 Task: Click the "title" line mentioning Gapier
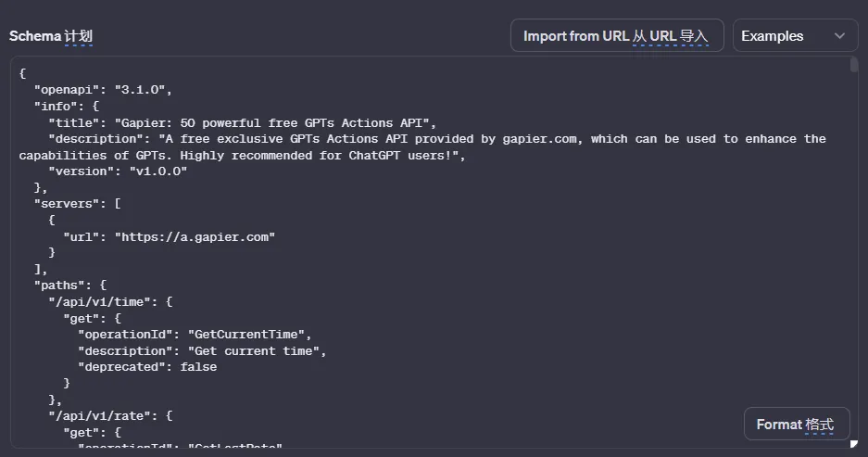point(243,123)
